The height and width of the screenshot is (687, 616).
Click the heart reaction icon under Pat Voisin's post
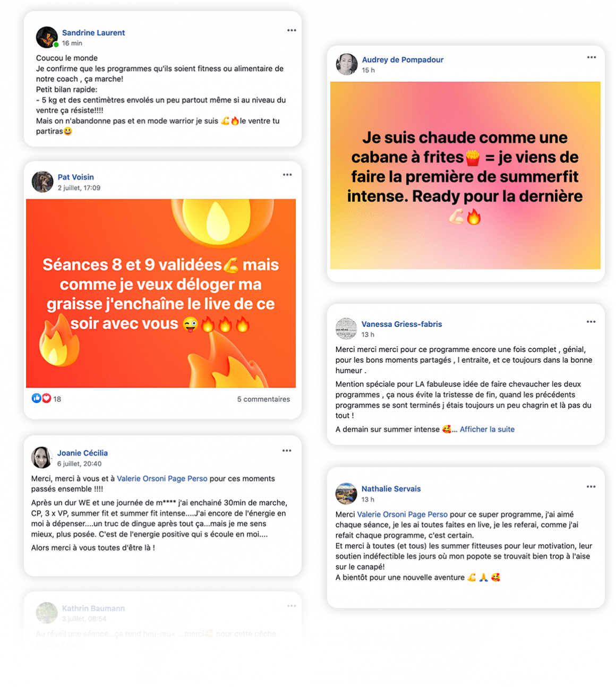point(46,398)
